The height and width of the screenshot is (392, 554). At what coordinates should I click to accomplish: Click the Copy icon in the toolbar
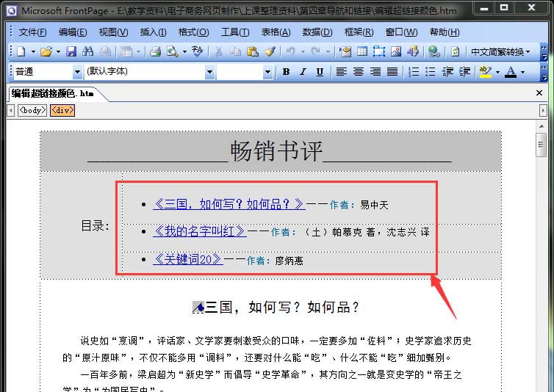click(x=235, y=52)
